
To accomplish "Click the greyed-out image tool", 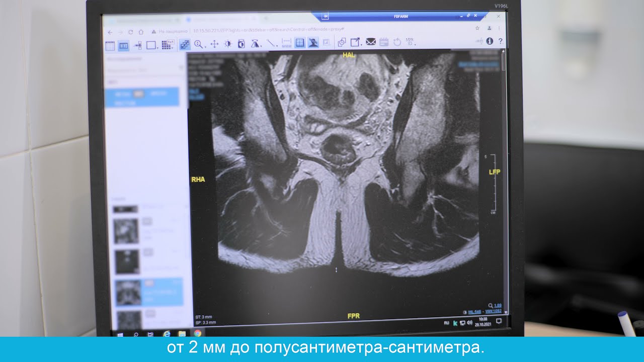I will tap(326, 43).
